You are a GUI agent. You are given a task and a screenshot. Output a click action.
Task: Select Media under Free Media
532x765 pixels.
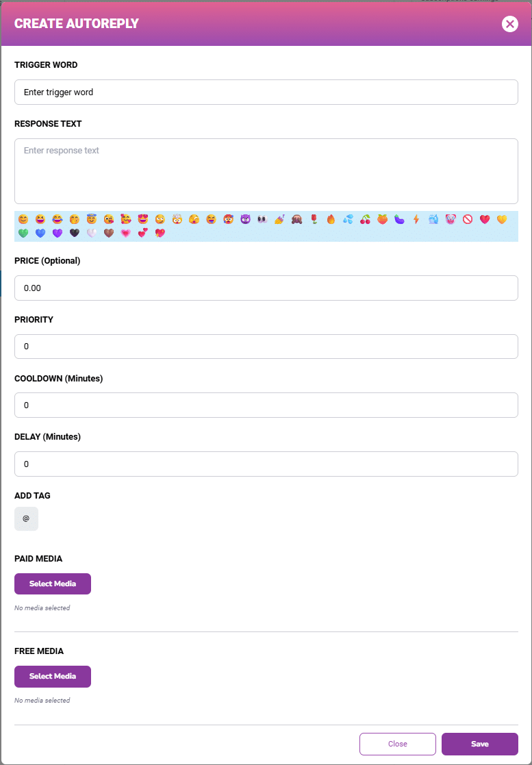53,677
